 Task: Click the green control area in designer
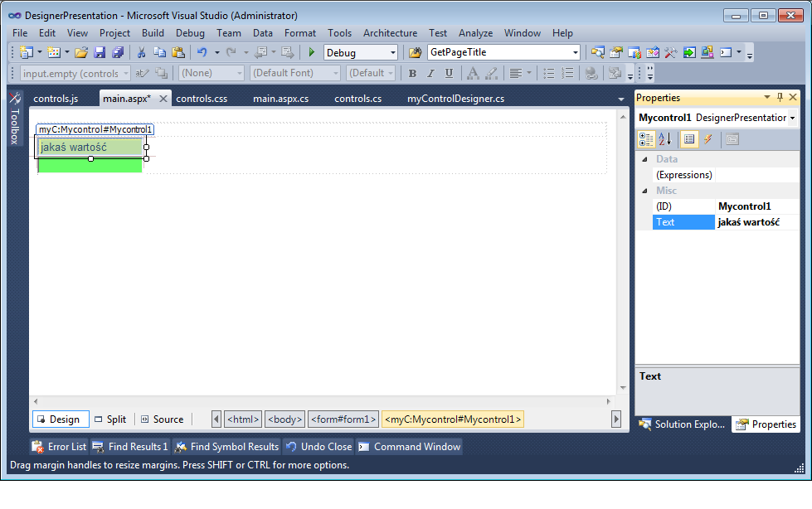[x=90, y=167]
